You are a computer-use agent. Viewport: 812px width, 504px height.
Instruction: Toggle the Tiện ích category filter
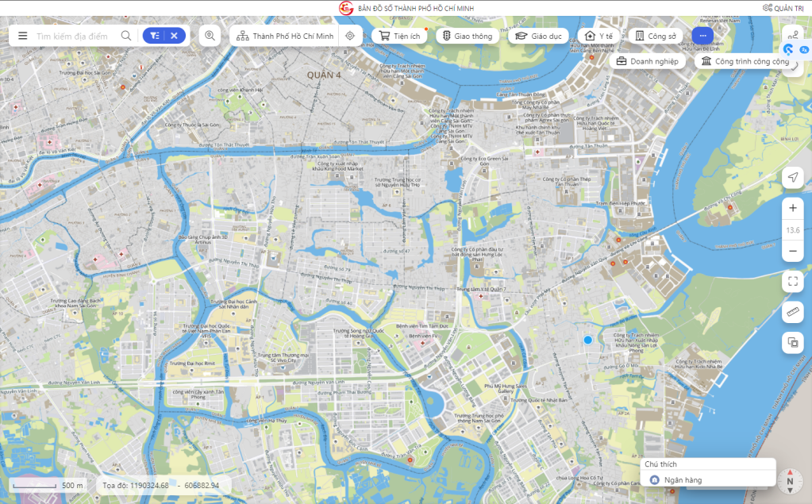tap(399, 36)
